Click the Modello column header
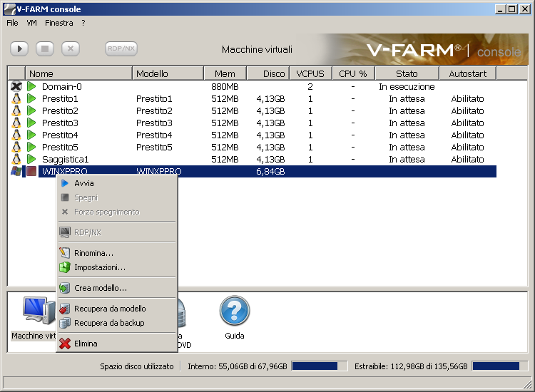535x392 pixels. click(x=168, y=73)
